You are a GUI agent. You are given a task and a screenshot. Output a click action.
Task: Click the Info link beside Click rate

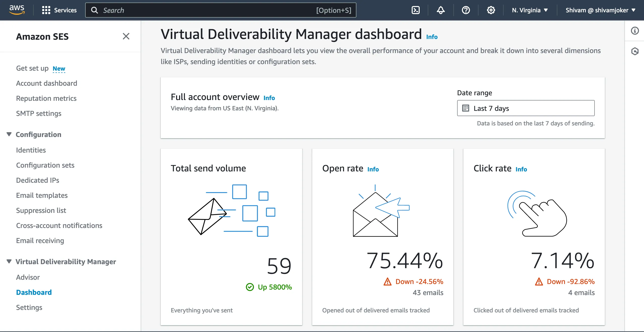[x=521, y=169]
